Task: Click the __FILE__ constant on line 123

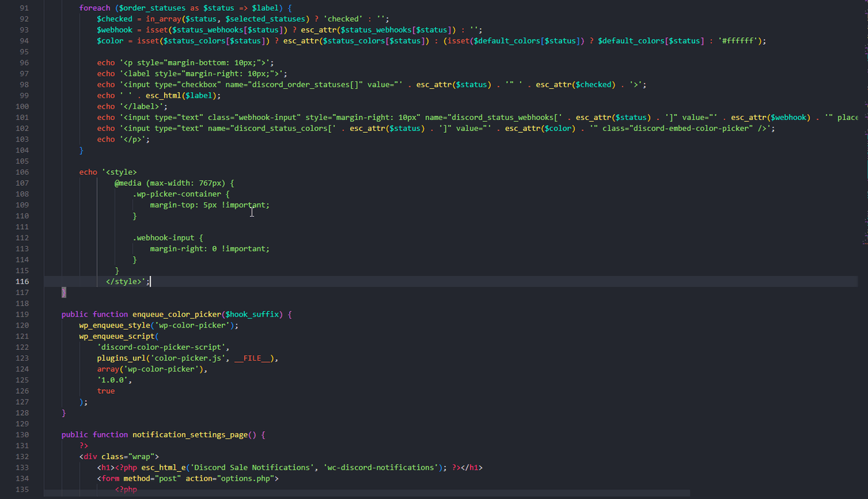Action: click(x=254, y=358)
